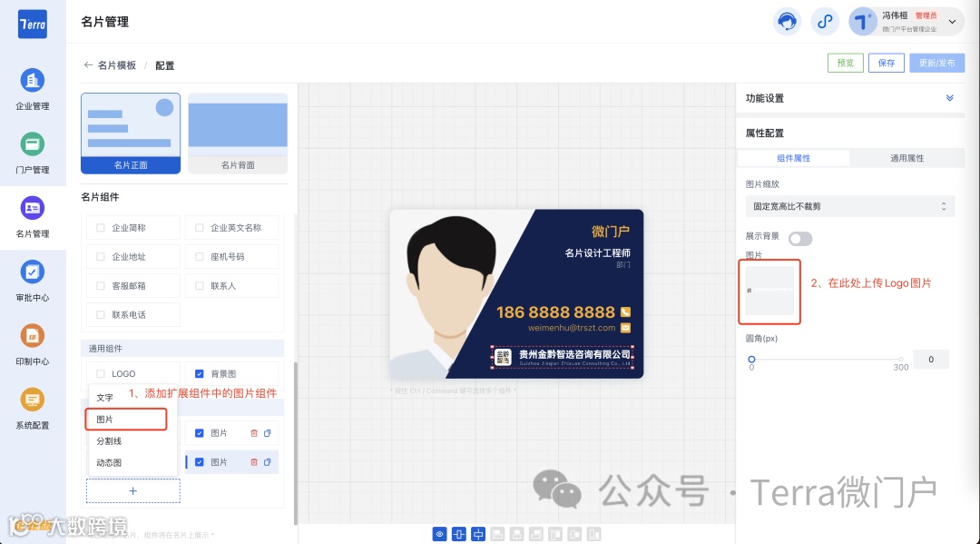Select the 名片正面 card side

131,134
